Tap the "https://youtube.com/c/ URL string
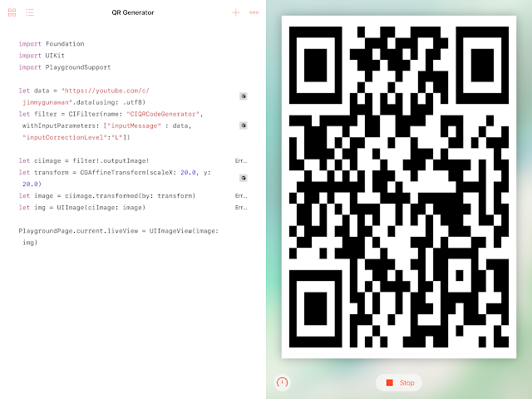This screenshot has width=532, height=399. coord(106,91)
